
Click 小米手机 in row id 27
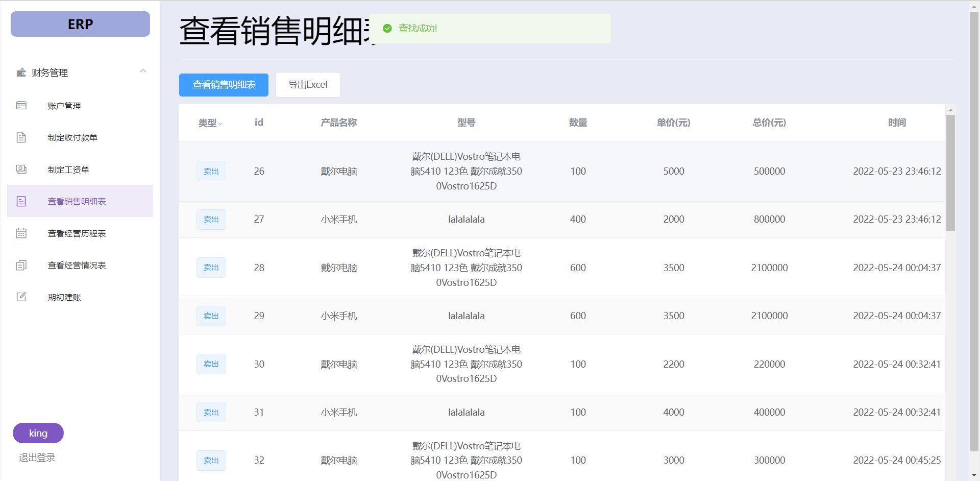click(338, 219)
